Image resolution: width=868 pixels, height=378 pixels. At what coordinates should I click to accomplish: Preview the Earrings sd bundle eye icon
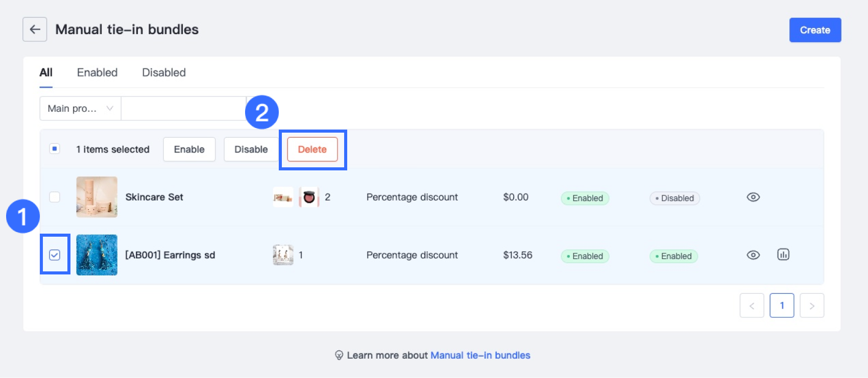coord(753,255)
